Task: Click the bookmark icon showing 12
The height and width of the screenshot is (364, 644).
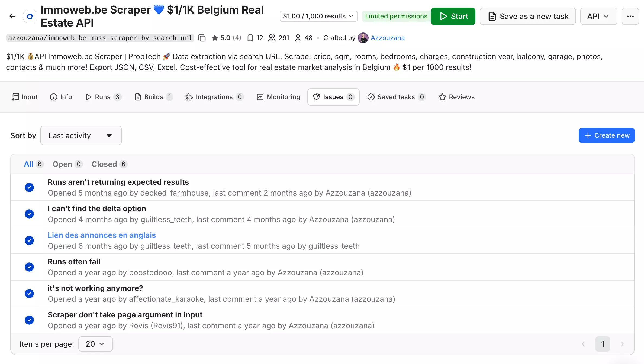Action: tap(250, 38)
